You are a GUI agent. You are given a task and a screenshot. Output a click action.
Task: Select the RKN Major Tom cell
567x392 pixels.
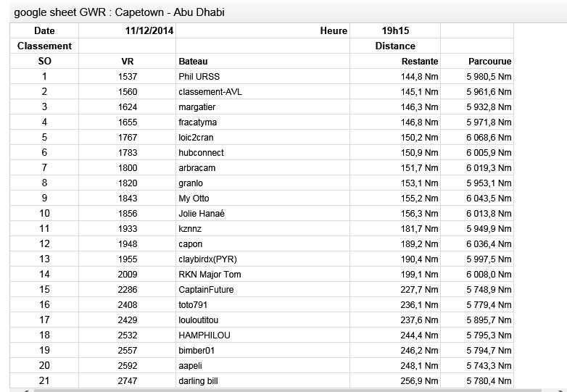pos(210,275)
